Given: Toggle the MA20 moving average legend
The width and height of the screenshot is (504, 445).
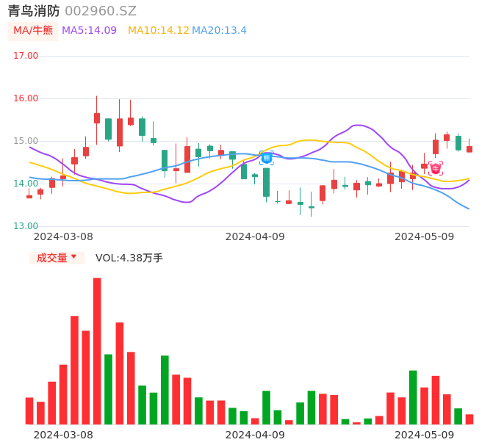Looking at the screenshot, I should point(219,31).
